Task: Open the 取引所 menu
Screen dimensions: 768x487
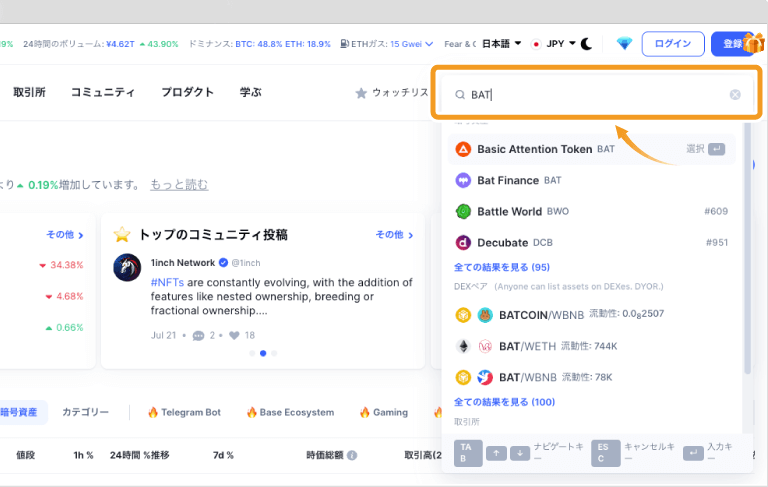Action: click(x=29, y=92)
